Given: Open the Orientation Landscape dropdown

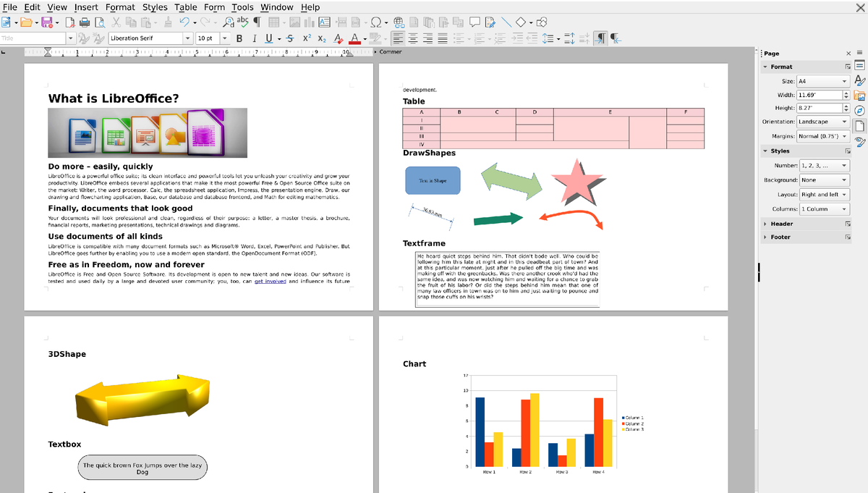Looking at the screenshot, I should tap(823, 122).
